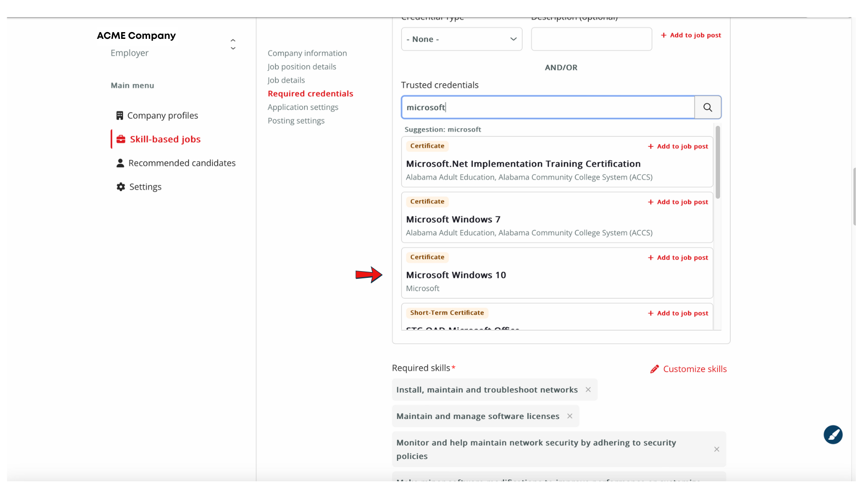The height and width of the screenshot is (488, 868).
Task: Jump to Application settings section
Action: [303, 107]
